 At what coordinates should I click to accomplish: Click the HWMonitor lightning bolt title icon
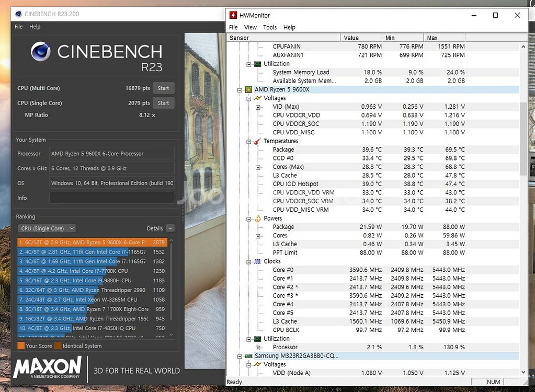(x=233, y=15)
